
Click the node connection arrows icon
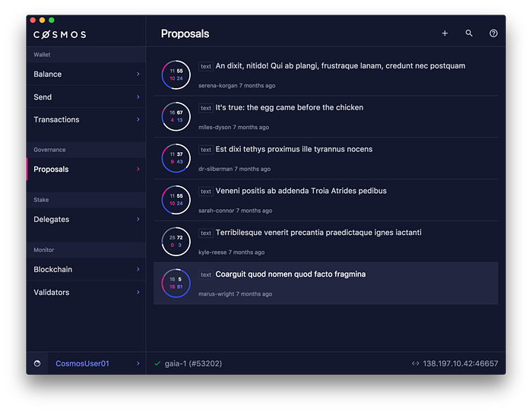(x=415, y=363)
